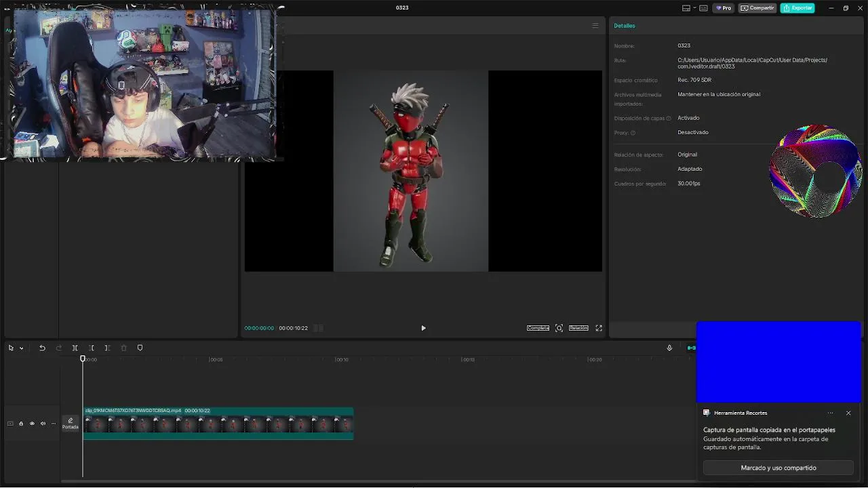Click the frame view toggle beside timecode

coord(318,328)
